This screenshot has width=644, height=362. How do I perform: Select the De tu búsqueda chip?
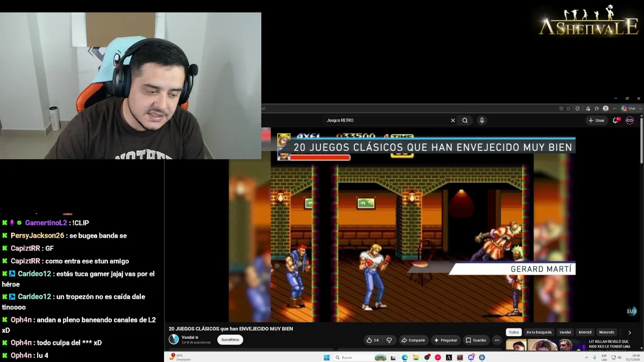pyautogui.click(x=539, y=332)
